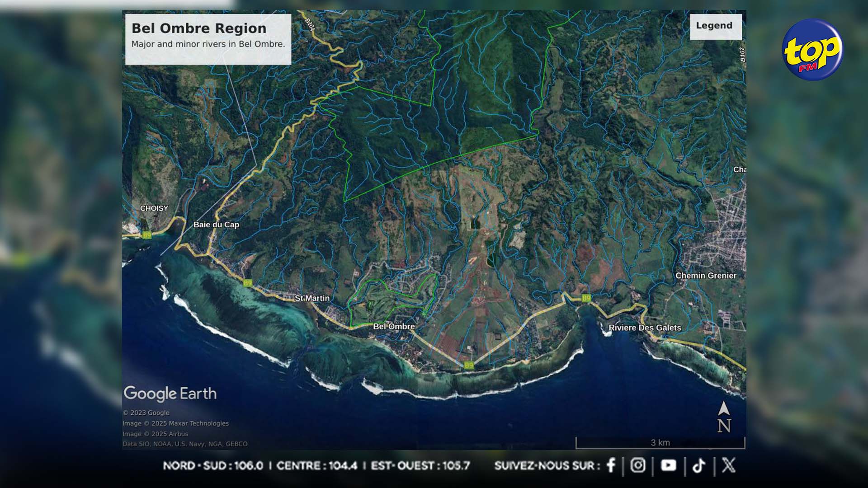Viewport: 868px width, 488px height.
Task: Open the YouTube icon link
Action: (668, 465)
